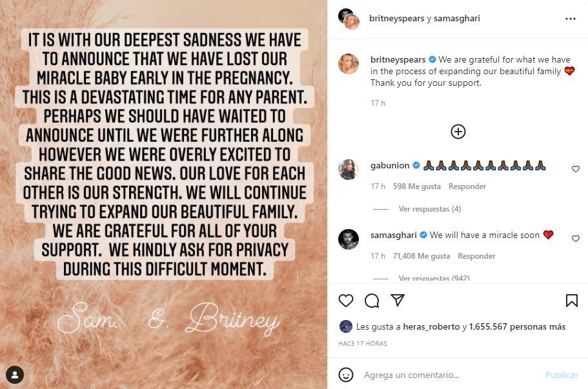Viewport: 588px width, 389px height.
Task: Expand samasghari's 942 replies
Action: pos(433,278)
